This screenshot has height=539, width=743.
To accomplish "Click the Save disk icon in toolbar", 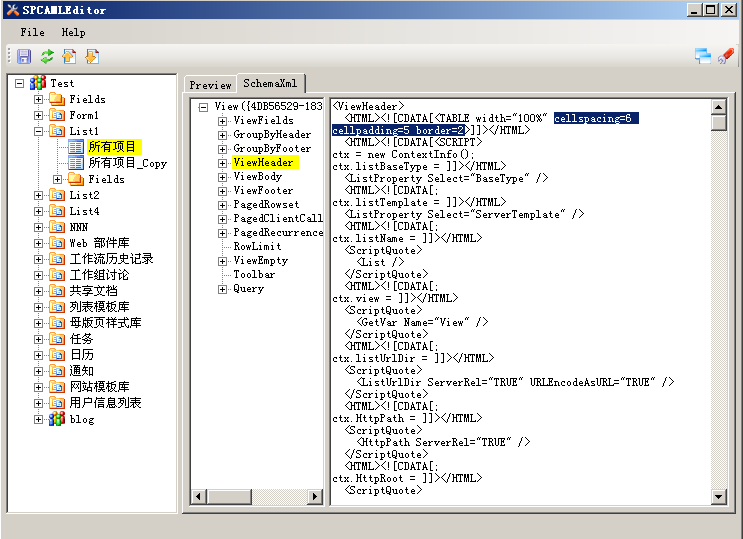I will pyautogui.click(x=24, y=57).
